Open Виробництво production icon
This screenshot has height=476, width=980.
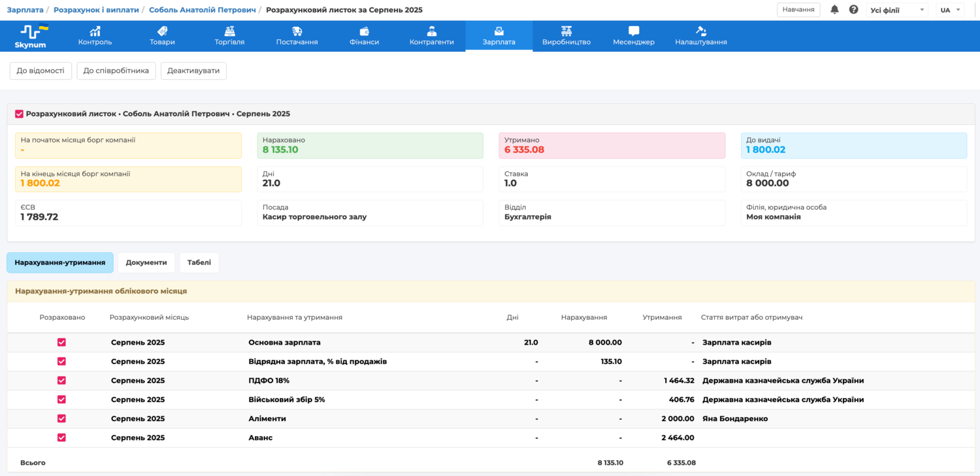point(566,31)
